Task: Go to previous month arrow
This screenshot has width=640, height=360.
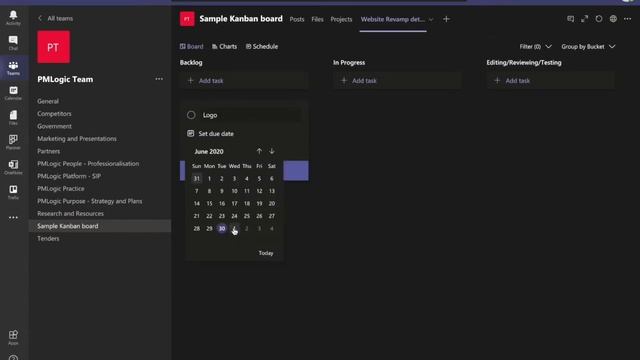Action: pos(259,151)
